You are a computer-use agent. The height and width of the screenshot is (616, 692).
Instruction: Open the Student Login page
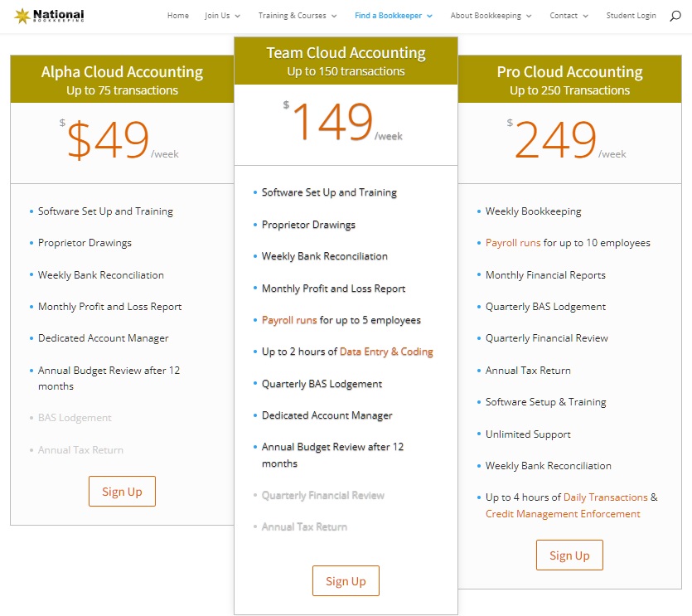tap(631, 16)
